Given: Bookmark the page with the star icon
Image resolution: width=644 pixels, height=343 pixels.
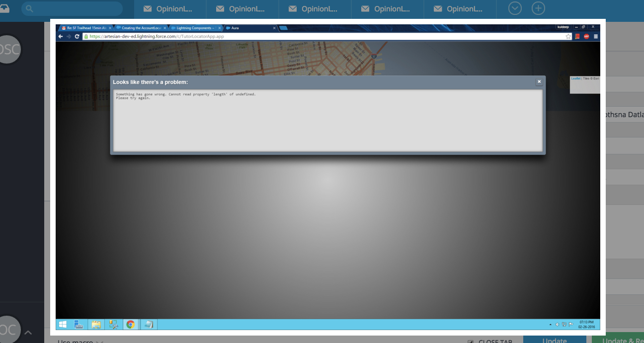Looking at the screenshot, I should 568,36.
